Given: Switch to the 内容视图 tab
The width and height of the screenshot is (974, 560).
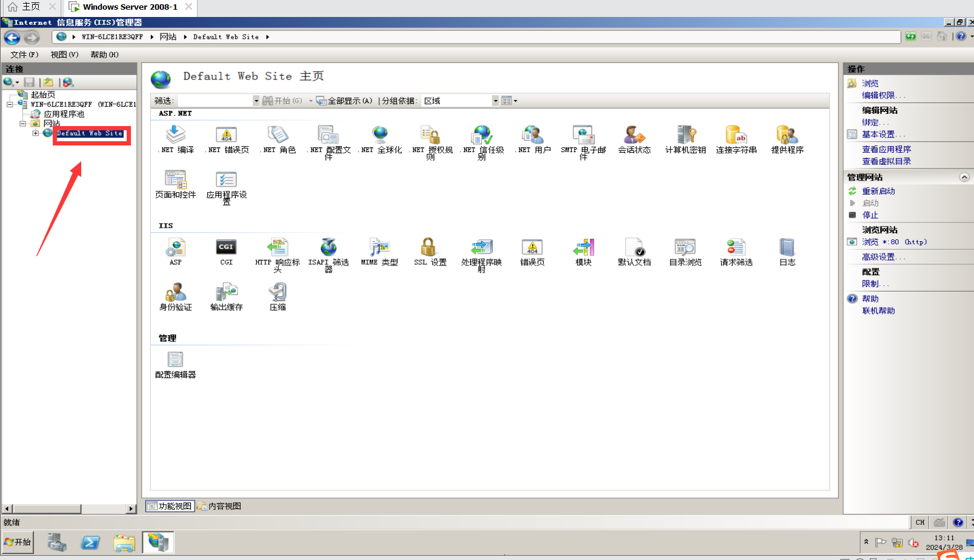Looking at the screenshot, I should [x=219, y=506].
